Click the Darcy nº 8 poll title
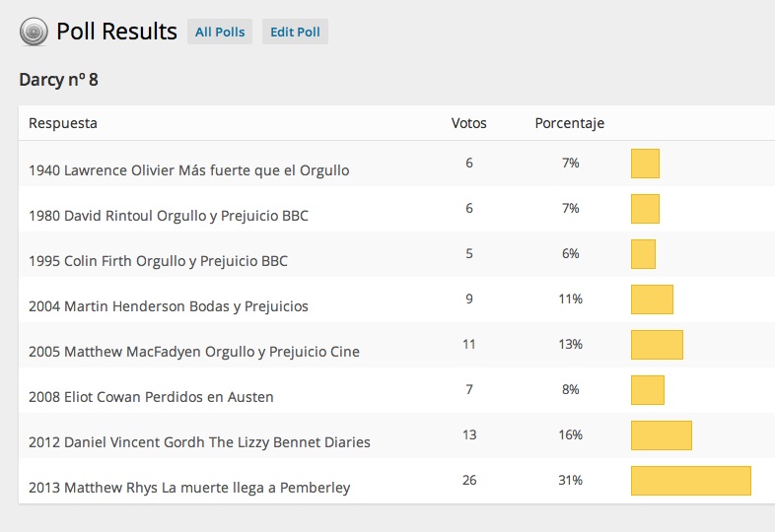Image resolution: width=775 pixels, height=532 pixels. pos(58,80)
